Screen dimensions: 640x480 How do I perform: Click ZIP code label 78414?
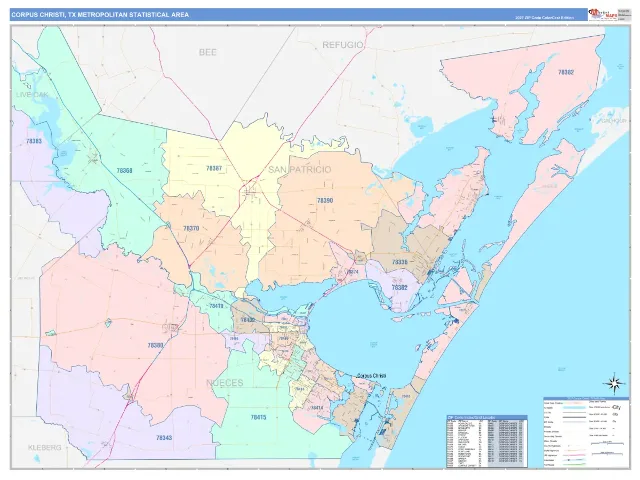pyautogui.click(x=317, y=407)
